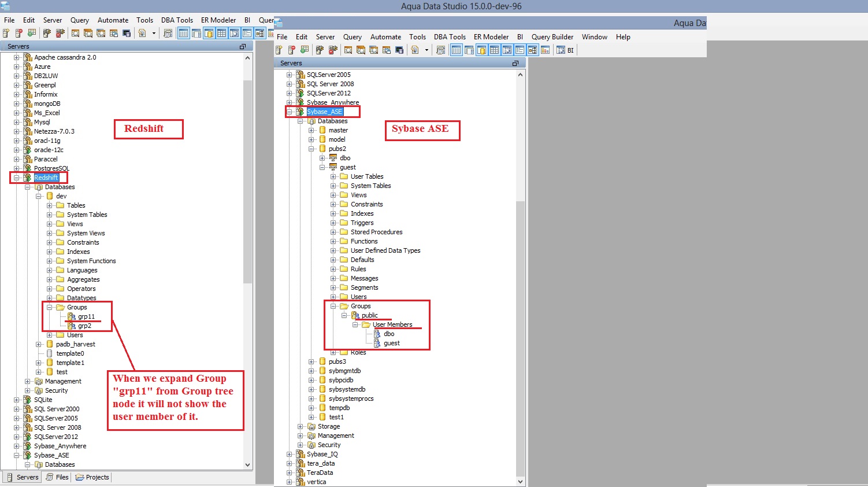Click Register Server icon in right window toolbar
Image resolution: width=868 pixels, height=487 pixels.
pyautogui.click(x=279, y=50)
